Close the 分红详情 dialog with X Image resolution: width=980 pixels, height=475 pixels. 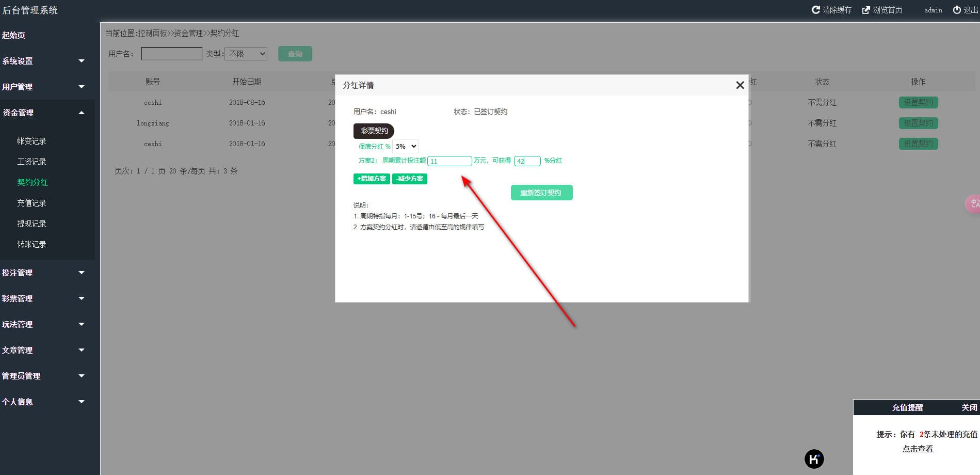740,85
